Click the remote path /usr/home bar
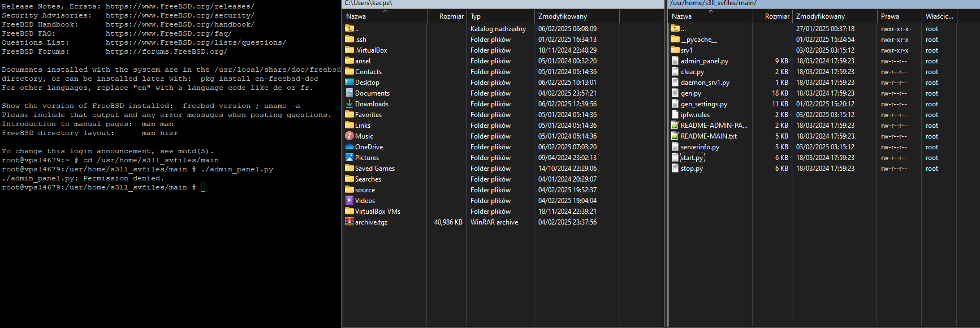This screenshot has height=328, width=980. pyautogui.click(x=713, y=3)
